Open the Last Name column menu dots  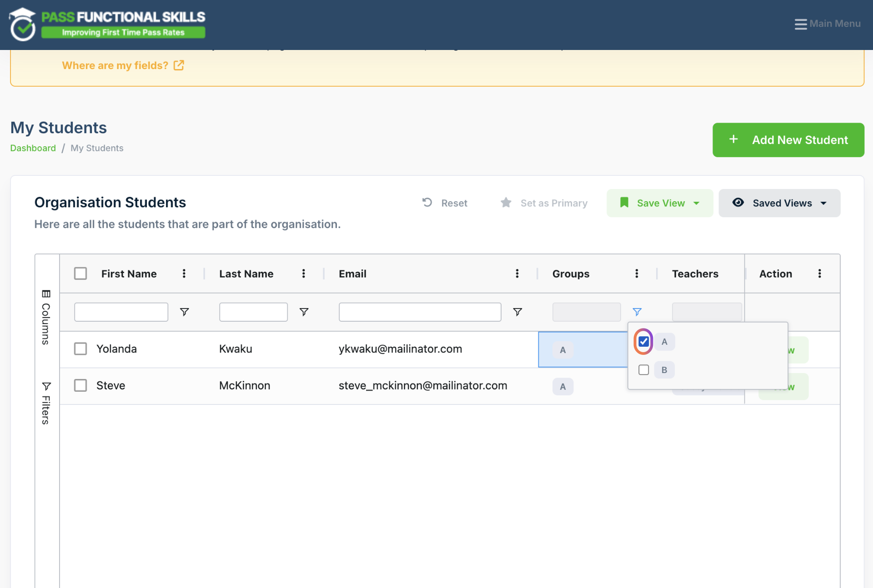(304, 274)
